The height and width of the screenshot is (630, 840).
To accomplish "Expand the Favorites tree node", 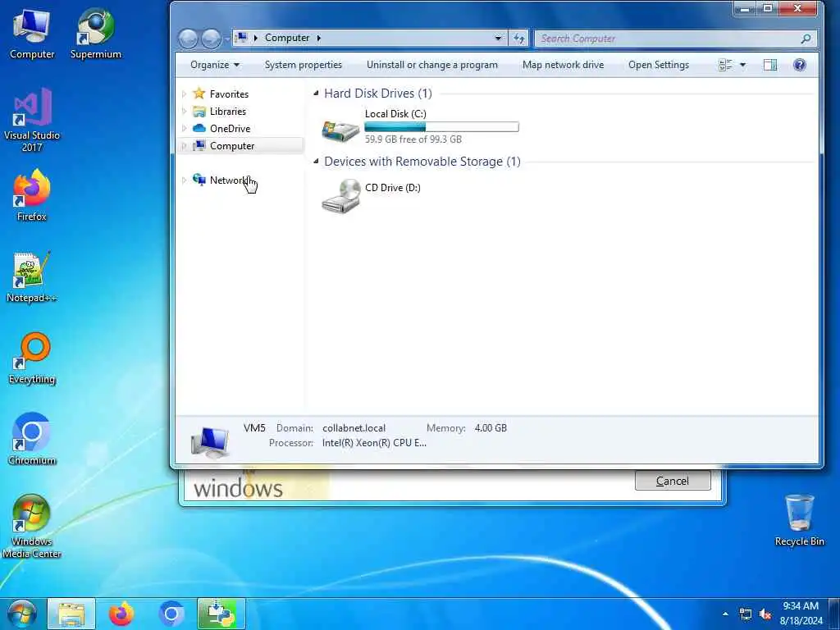I will (x=185, y=94).
